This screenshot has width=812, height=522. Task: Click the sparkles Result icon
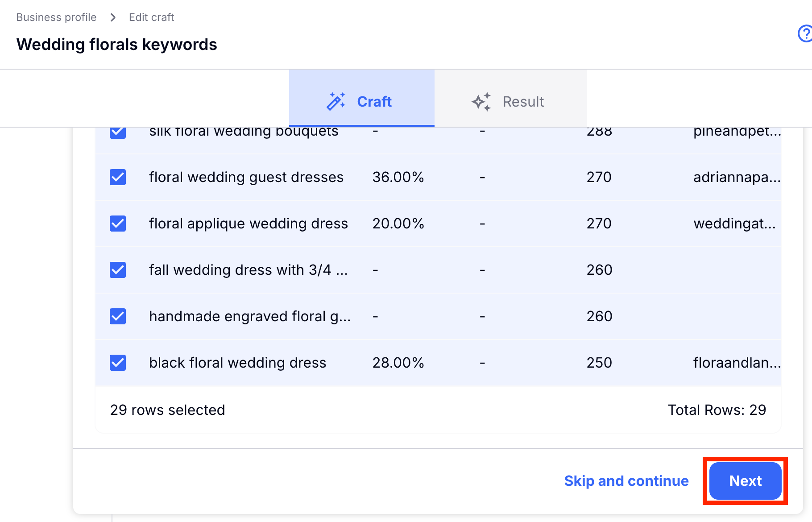(x=481, y=102)
